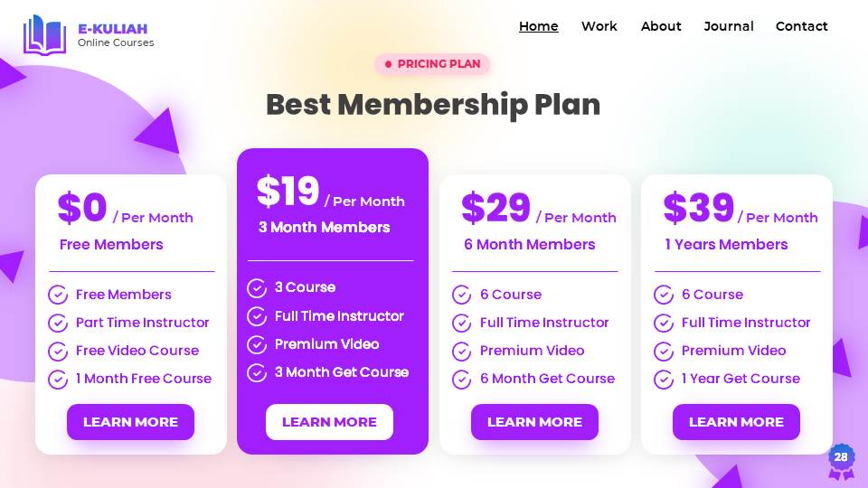This screenshot has height=488, width=868.
Task: Click the Pricing Plan pill label
Action: click(432, 64)
